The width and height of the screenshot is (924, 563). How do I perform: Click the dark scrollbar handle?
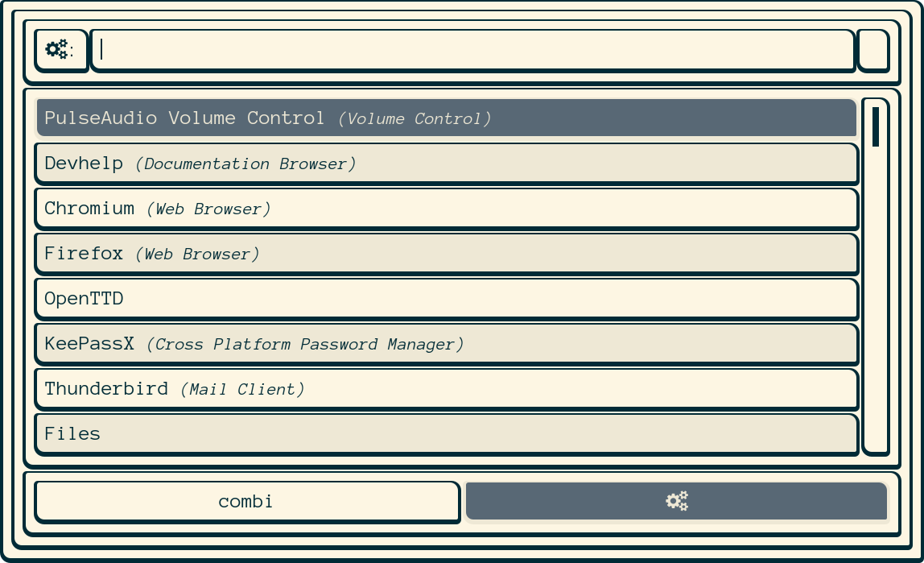tap(875, 126)
